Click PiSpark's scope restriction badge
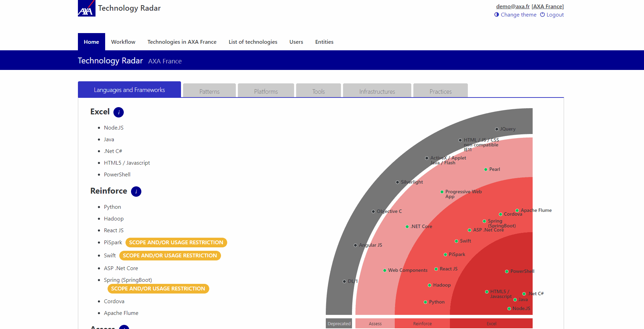The width and height of the screenshot is (644, 329). tap(176, 243)
